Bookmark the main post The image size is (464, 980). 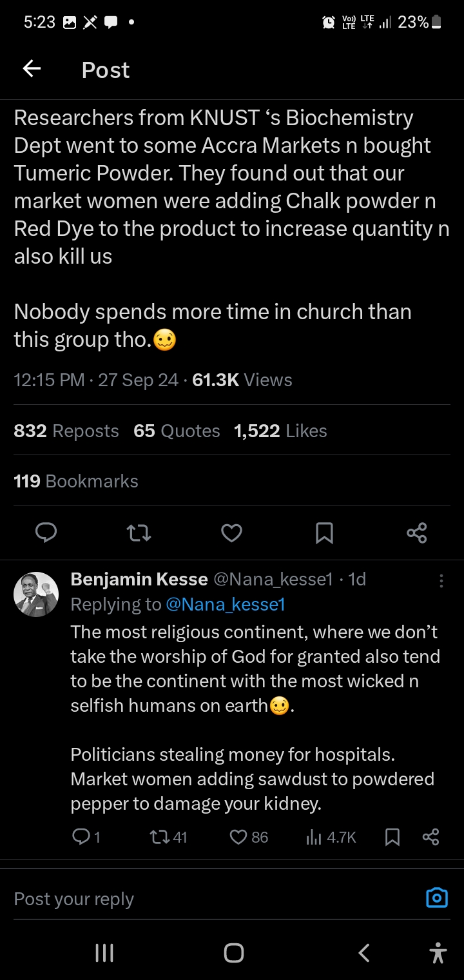pos(324,533)
